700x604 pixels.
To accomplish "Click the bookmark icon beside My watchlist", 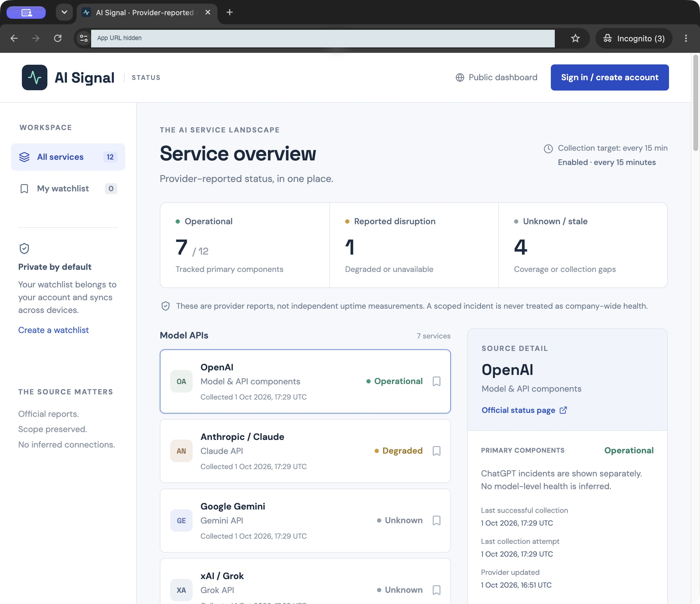I will tap(24, 188).
